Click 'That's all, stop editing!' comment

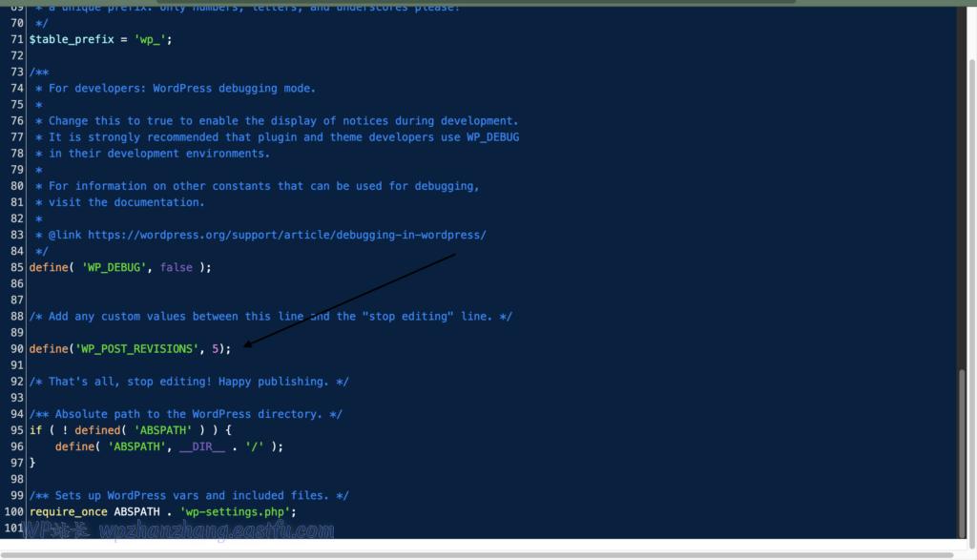click(x=189, y=382)
